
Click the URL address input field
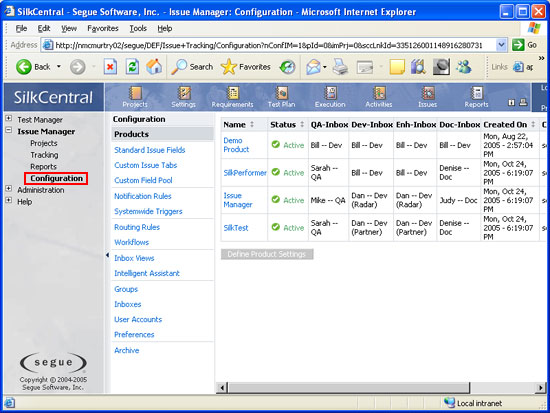click(x=269, y=45)
